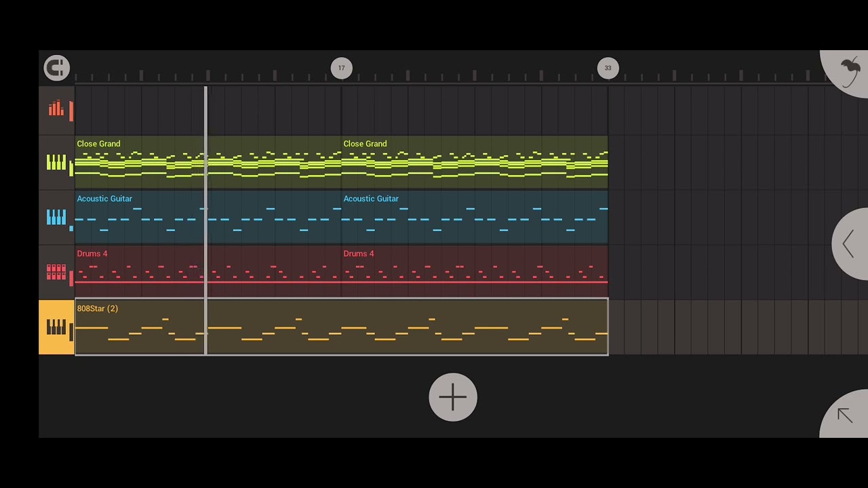Image resolution: width=868 pixels, height=488 pixels.
Task: Select the first Close Grand clip
Action: [208, 162]
